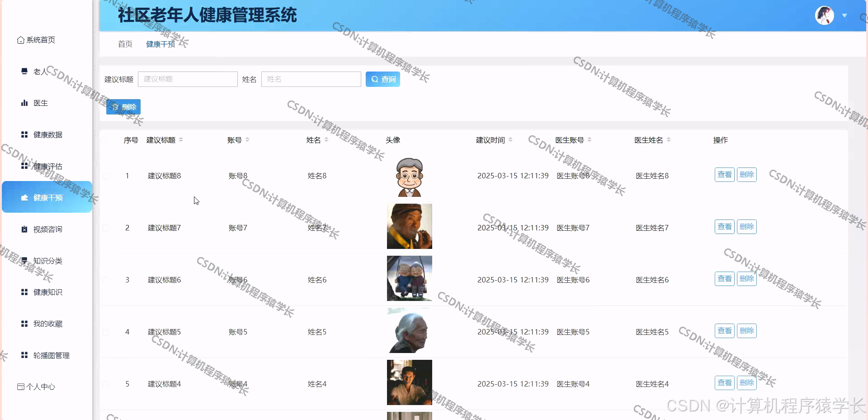This screenshot has height=420, width=868.
Task: Click the 医生账号6 cell
Action: (x=573, y=280)
